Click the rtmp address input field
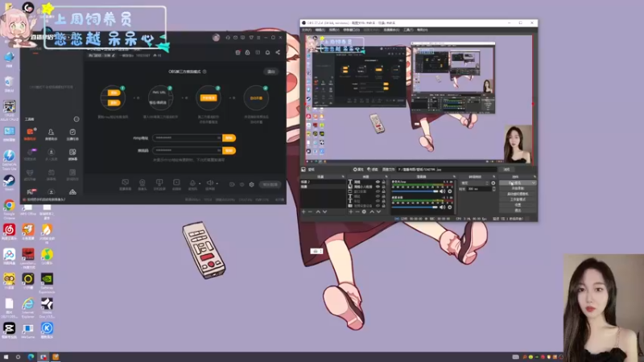This screenshot has height=362, width=644. coord(187,138)
